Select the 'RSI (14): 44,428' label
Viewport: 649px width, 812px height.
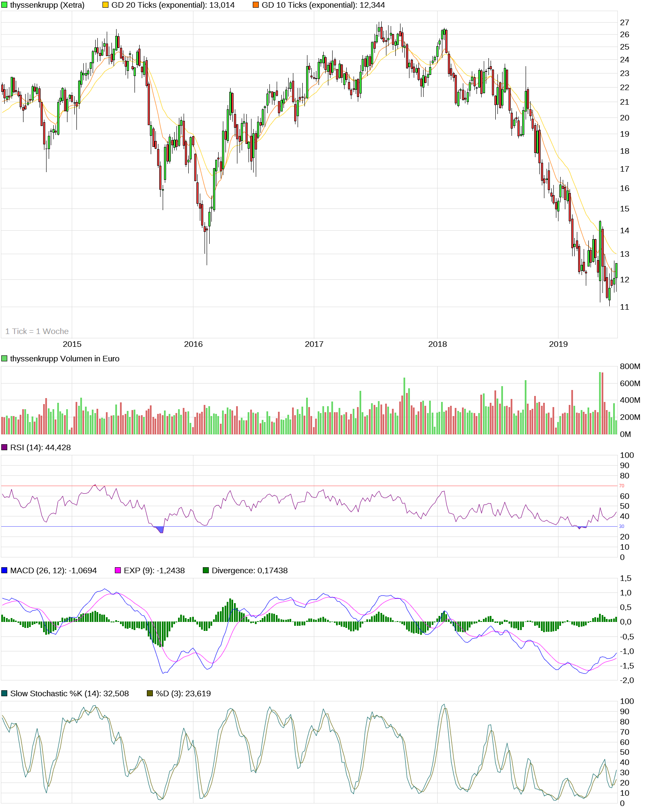pos(41,448)
